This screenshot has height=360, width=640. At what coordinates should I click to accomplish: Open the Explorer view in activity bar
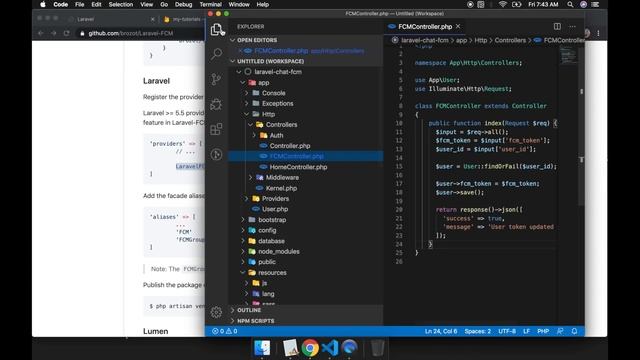[x=216, y=29]
